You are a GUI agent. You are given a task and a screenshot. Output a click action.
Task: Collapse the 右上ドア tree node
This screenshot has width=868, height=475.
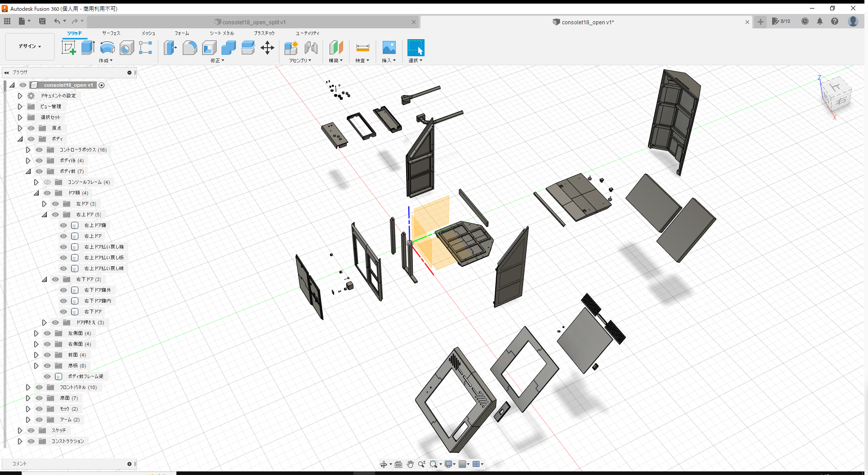(x=44, y=215)
